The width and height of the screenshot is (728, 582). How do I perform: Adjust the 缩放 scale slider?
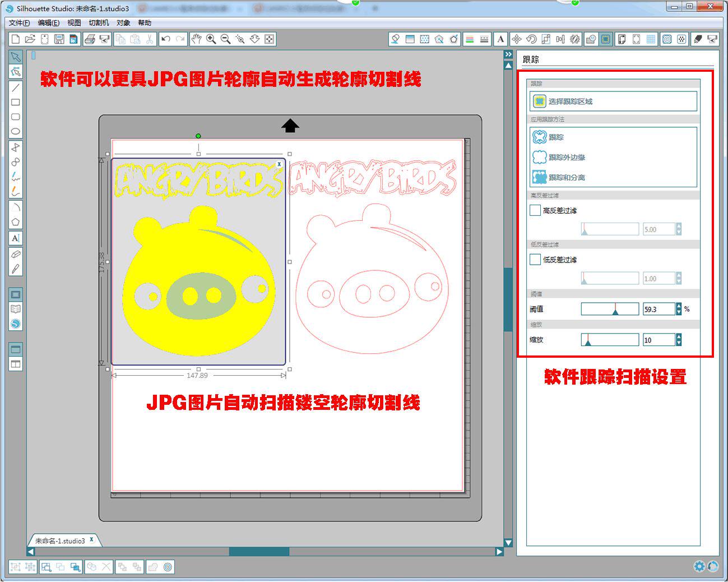click(610, 340)
